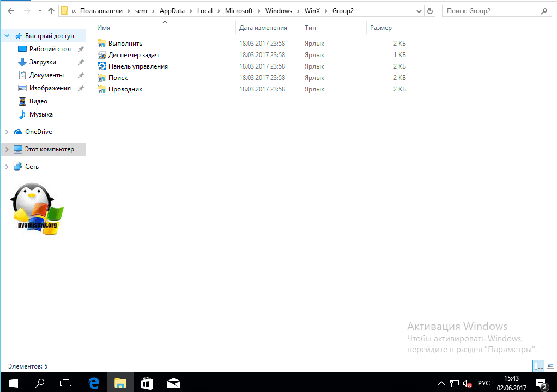This screenshot has width=557, height=392.
Task: Click the Up one level arrow
Action: (x=51, y=11)
